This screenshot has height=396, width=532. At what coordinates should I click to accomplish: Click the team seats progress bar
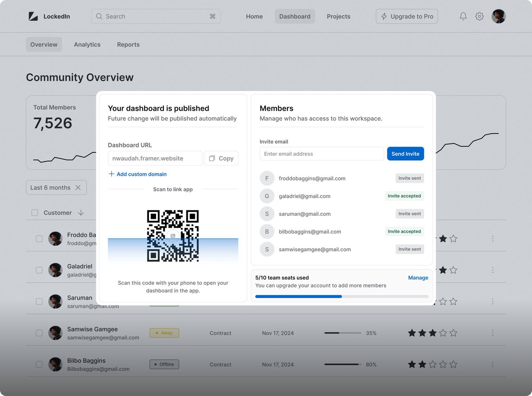pyautogui.click(x=342, y=297)
